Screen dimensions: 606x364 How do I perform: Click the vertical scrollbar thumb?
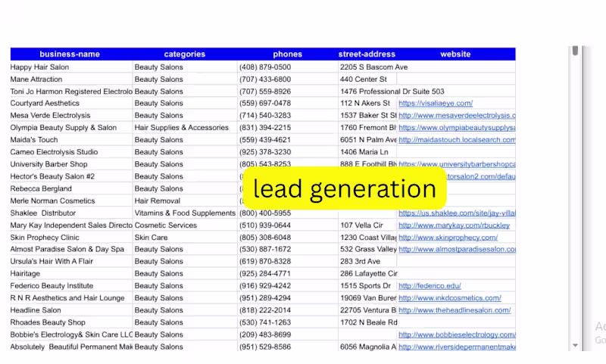575,51
